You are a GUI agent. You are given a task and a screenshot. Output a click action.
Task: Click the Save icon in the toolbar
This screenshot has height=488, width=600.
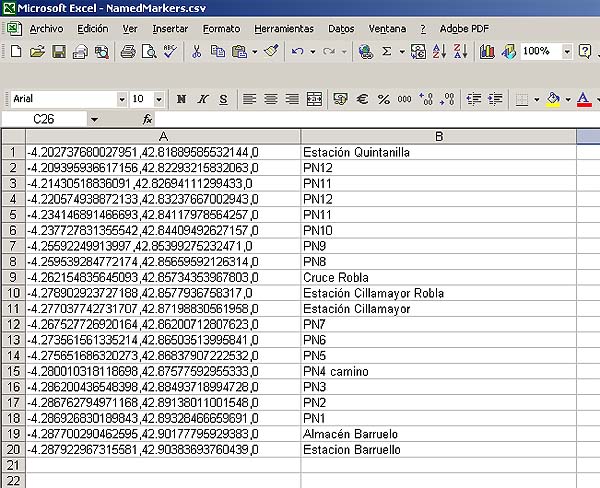(59, 51)
